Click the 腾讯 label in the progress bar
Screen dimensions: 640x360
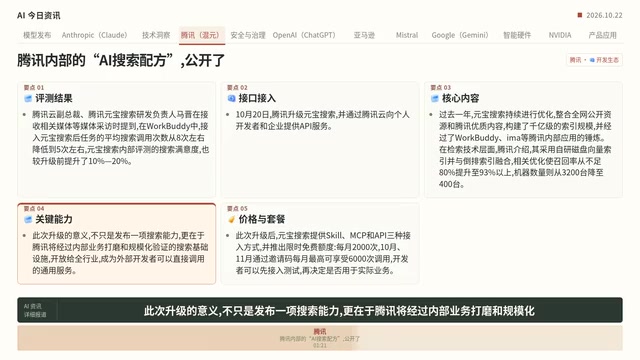click(320, 331)
